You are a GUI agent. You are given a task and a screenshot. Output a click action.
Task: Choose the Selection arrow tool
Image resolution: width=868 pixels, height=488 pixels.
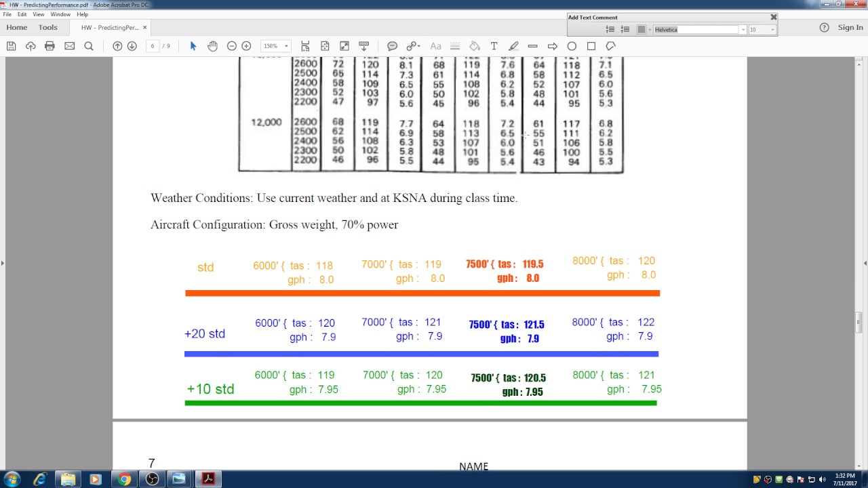[193, 46]
